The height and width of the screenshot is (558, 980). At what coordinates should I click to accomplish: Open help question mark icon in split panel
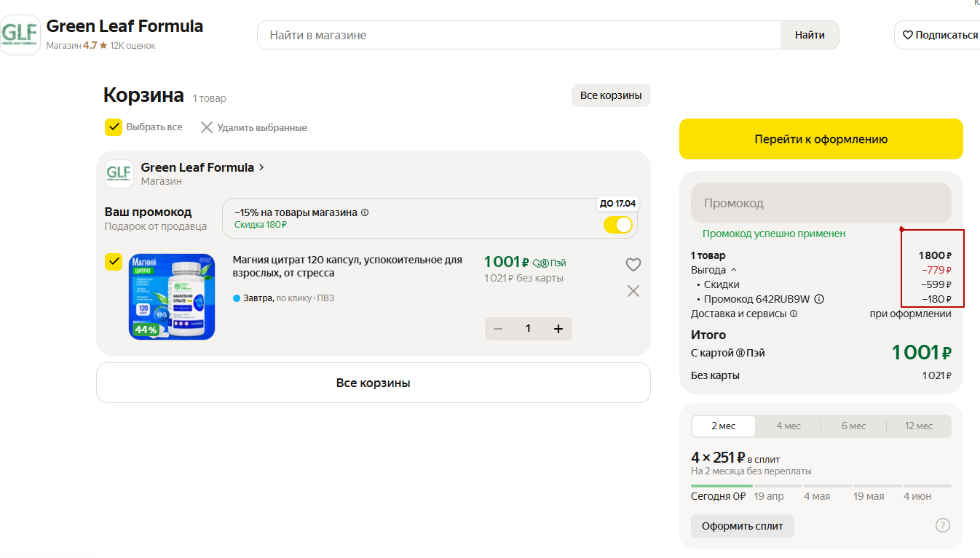tap(943, 525)
